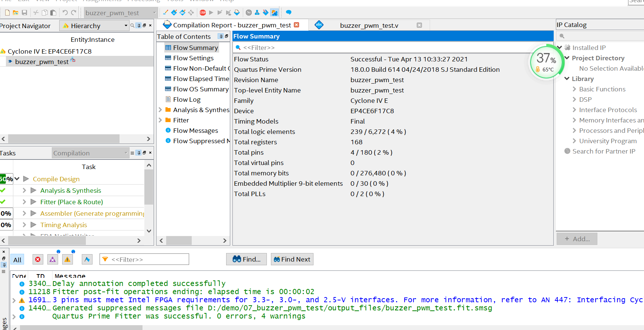The height and width of the screenshot is (330, 644).
Task: Expand the DSP IP category
Action: tap(574, 100)
